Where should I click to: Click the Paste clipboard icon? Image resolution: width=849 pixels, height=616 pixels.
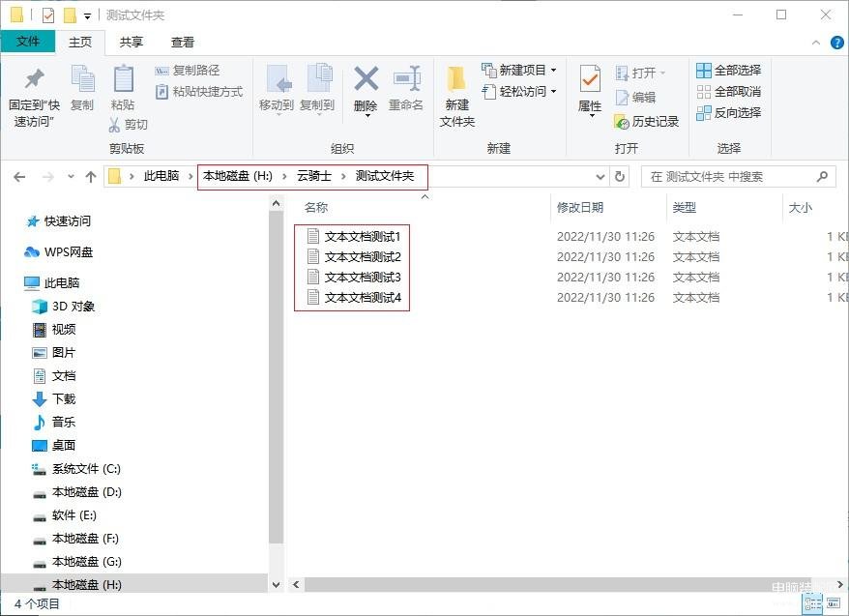[x=123, y=79]
